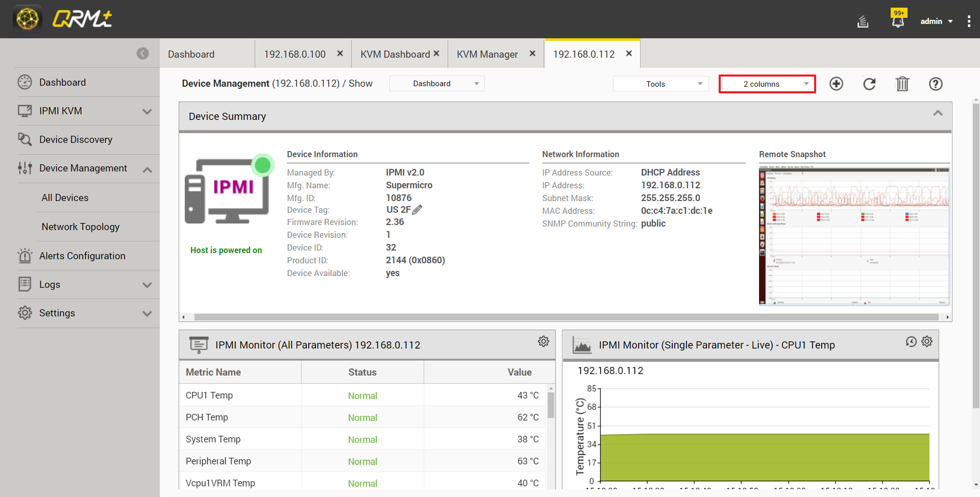Open All Devices in sidebar

point(65,197)
